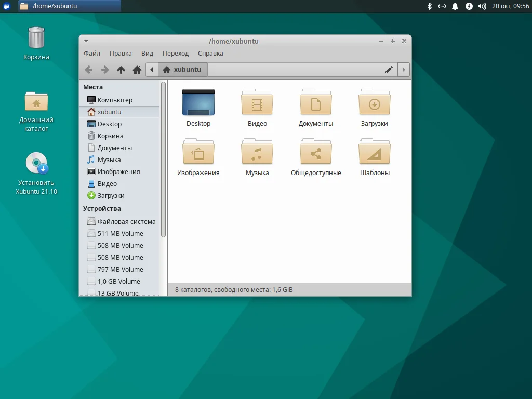Image resolution: width=532 pixels, height=399 pixels.
Task: Click the home folder toolbar icon
Action: point(137,70)
